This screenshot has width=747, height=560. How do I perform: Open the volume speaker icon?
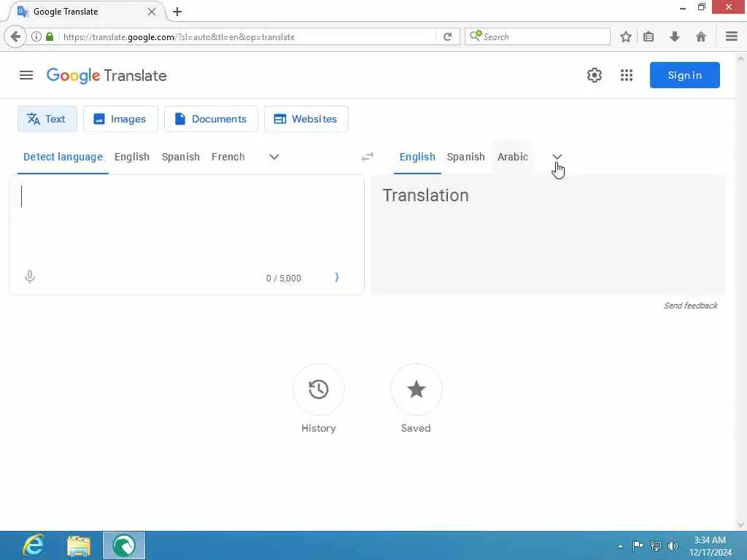[x=673, y=545]
